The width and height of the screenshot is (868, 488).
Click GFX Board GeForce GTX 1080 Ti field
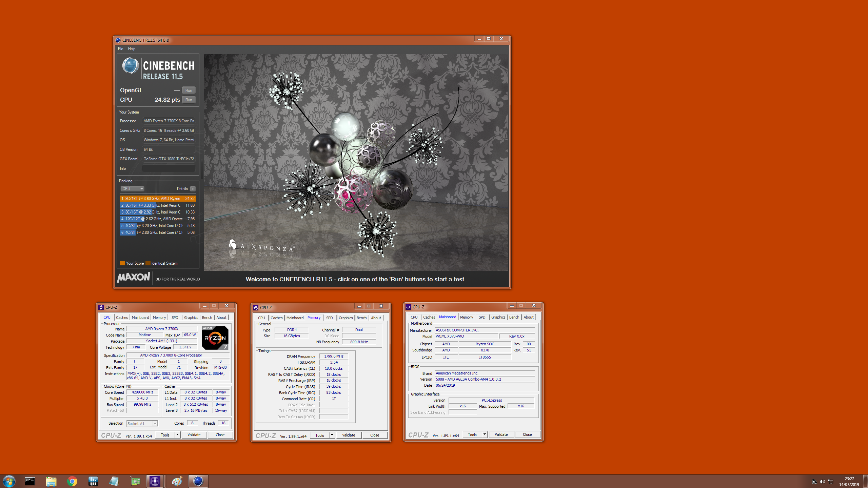(x=169, y=159)
